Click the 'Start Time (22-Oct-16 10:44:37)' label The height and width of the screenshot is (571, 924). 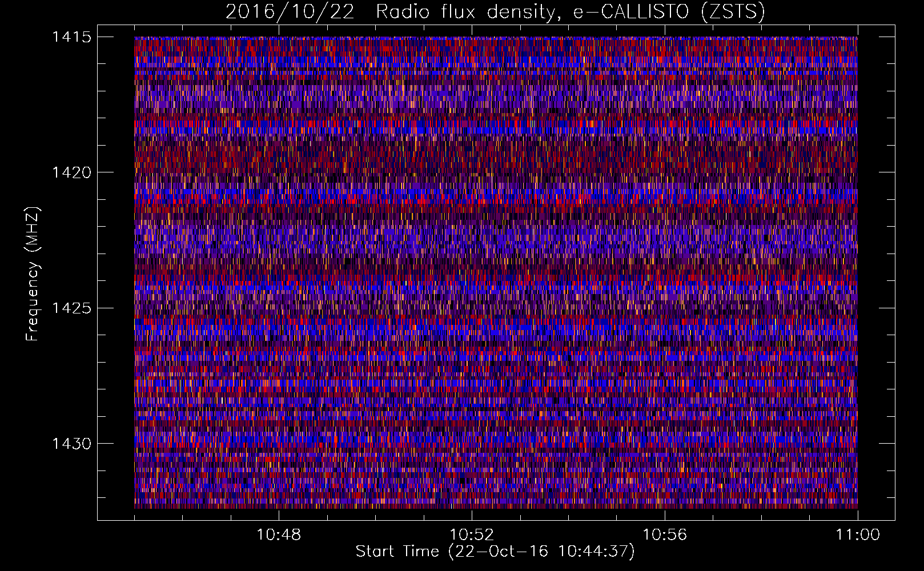495,552
